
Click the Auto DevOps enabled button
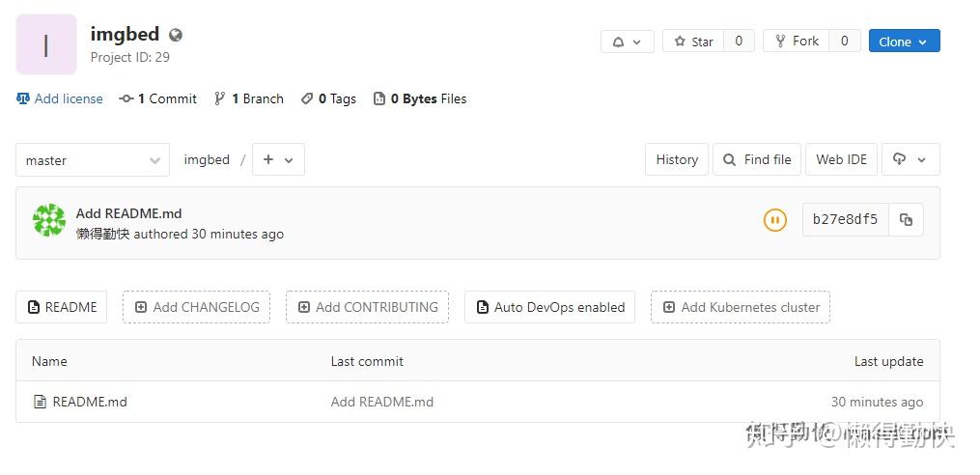(549, 307)
